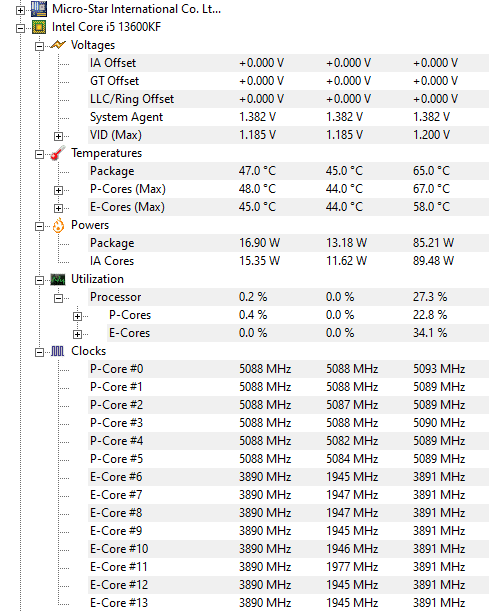Click the Voltages lightning icon
This screenshot has height=612, width=489.
click(58, 45)
